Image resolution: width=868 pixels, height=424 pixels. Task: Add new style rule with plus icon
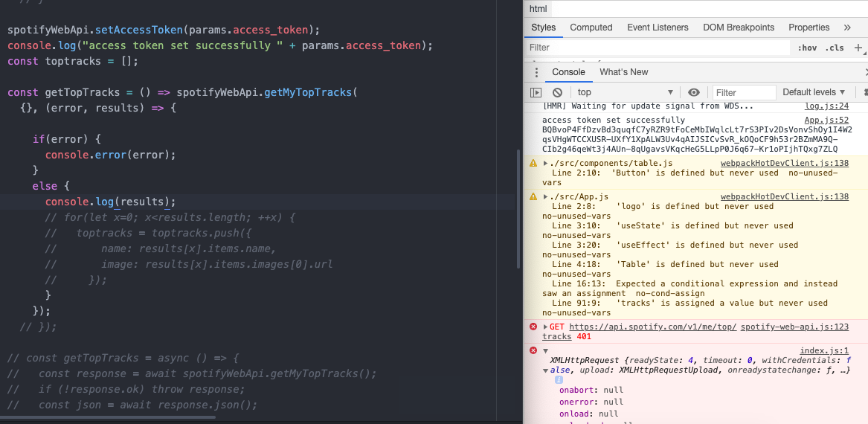(x=858, y=48)
